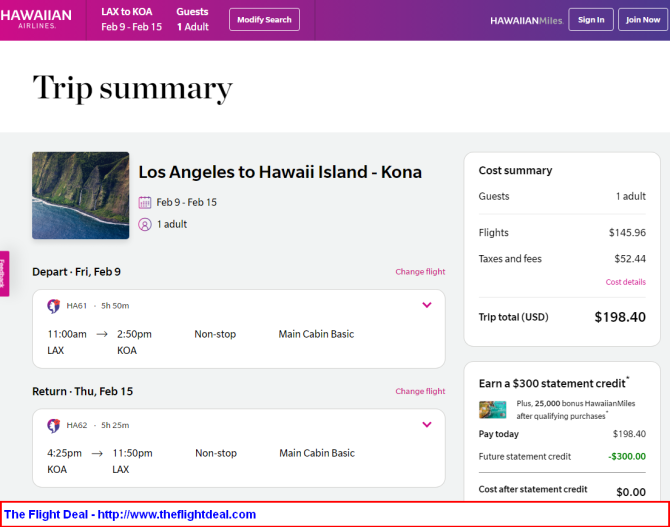The image size is (670, 527).
Task: Open the Cost details link
Action: (x=626, y=282)
